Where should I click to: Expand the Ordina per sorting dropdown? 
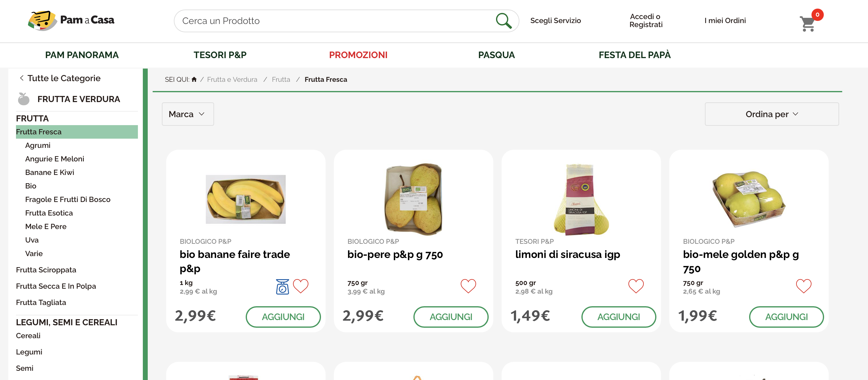(x=771, y=114)
